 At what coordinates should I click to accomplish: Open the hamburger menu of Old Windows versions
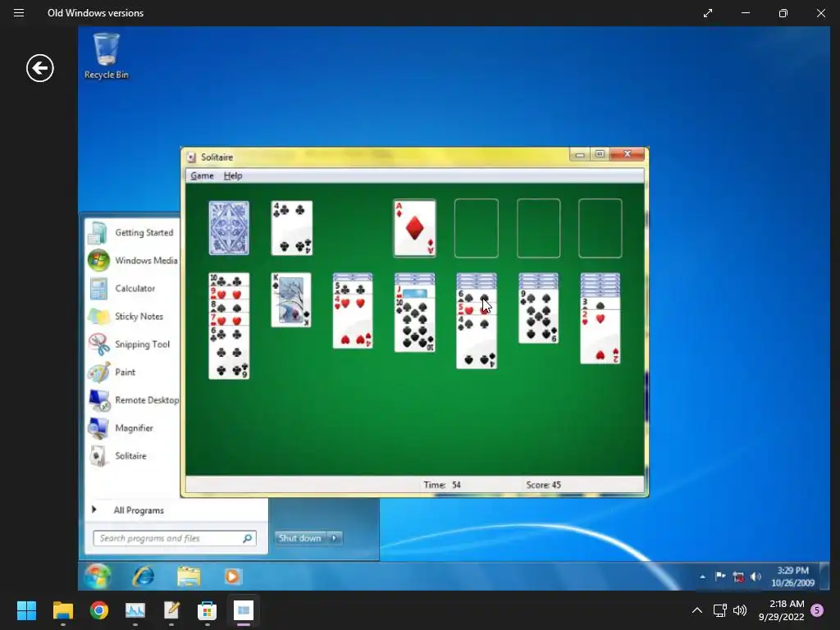point(19,13)
